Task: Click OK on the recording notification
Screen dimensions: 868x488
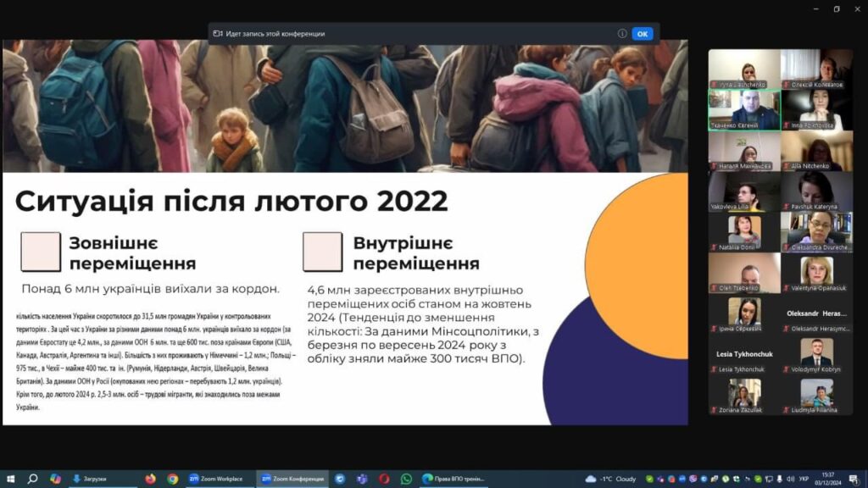Action: [643, 34]
